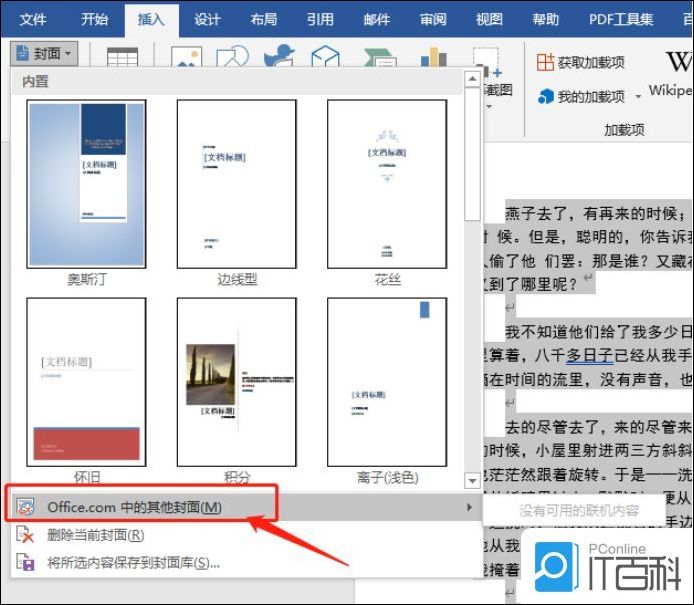Open Office.com 中的其他封面 menu item
The image size is (694, 605).
[x=247, y=507]
